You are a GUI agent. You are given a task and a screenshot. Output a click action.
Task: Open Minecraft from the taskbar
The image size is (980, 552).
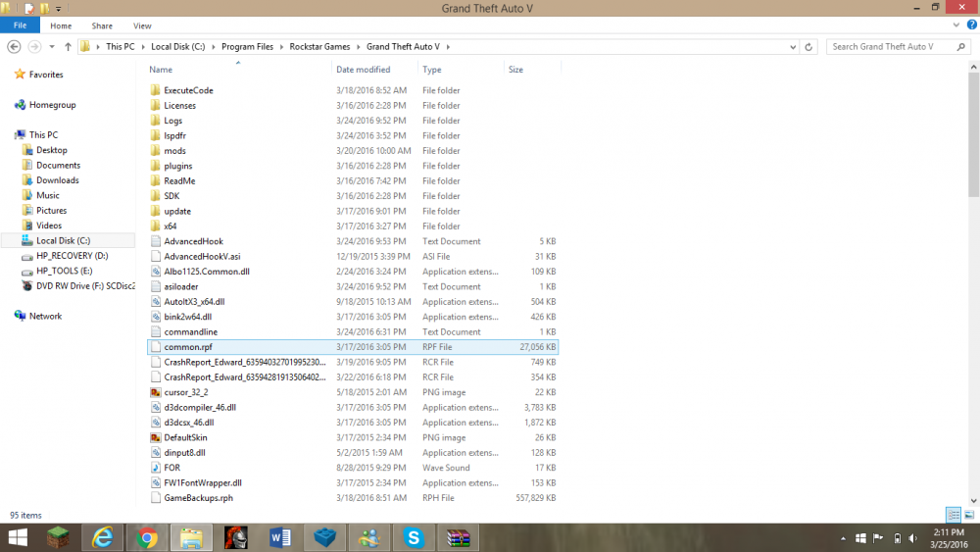pos(58,537)
